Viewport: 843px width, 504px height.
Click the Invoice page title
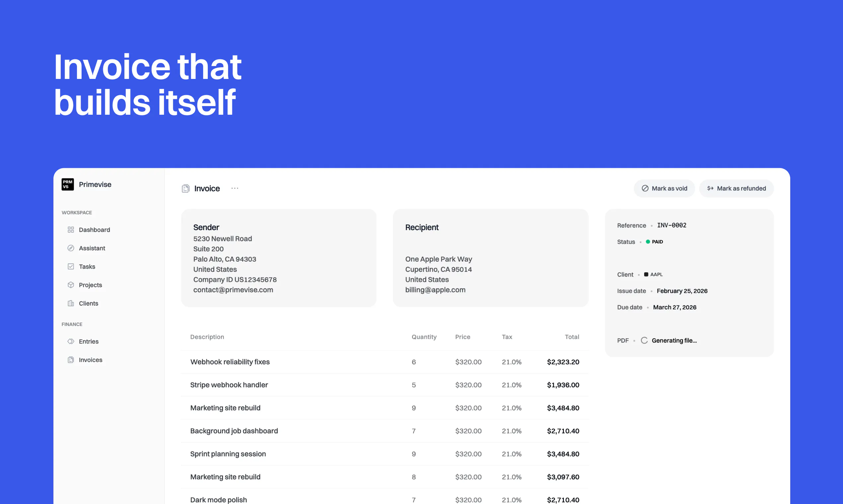(x=207, y=188)
